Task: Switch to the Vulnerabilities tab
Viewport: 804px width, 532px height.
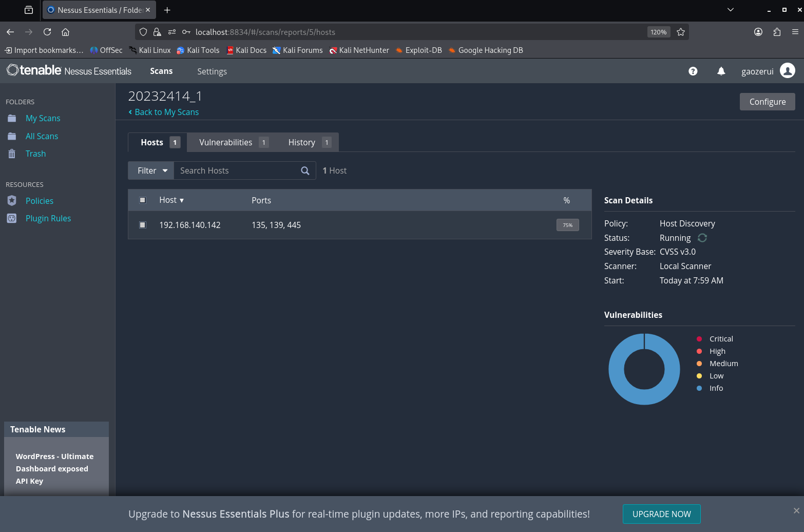Action: coord(234,142)
